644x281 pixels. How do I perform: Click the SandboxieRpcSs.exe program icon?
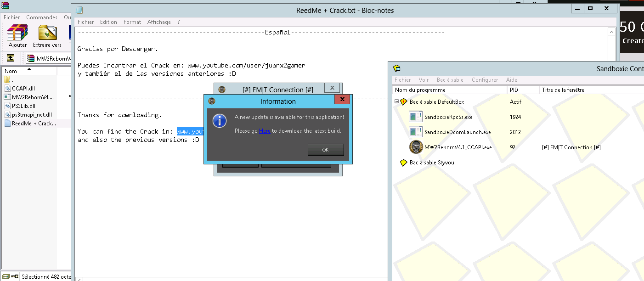pos(415,117)
